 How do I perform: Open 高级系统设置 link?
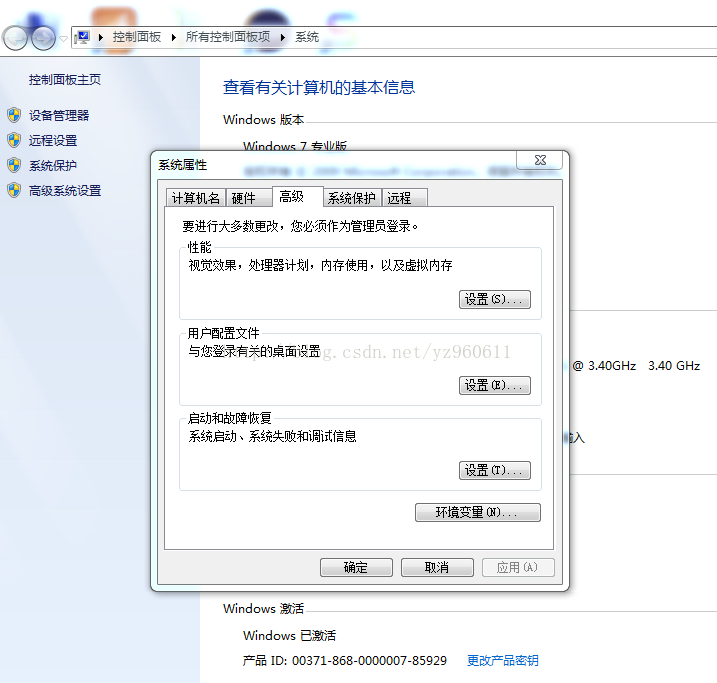tap(65, 190)
